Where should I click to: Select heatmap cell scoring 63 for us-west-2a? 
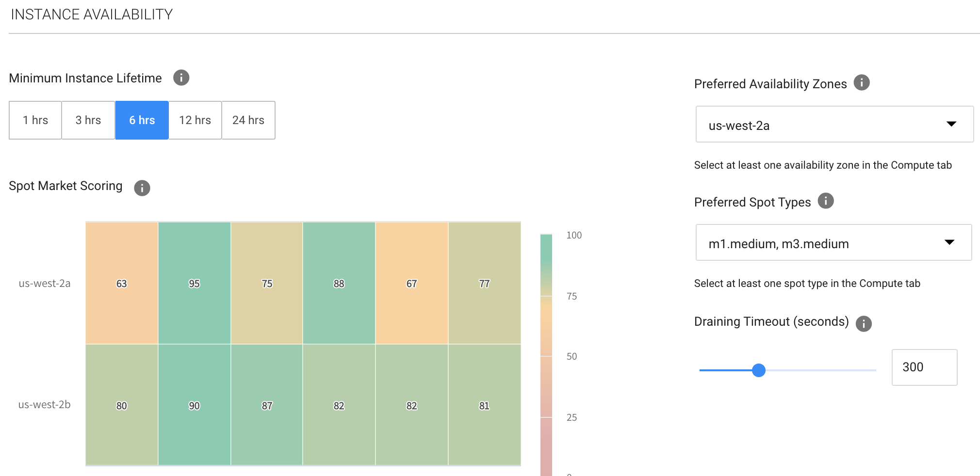point(122,283)
